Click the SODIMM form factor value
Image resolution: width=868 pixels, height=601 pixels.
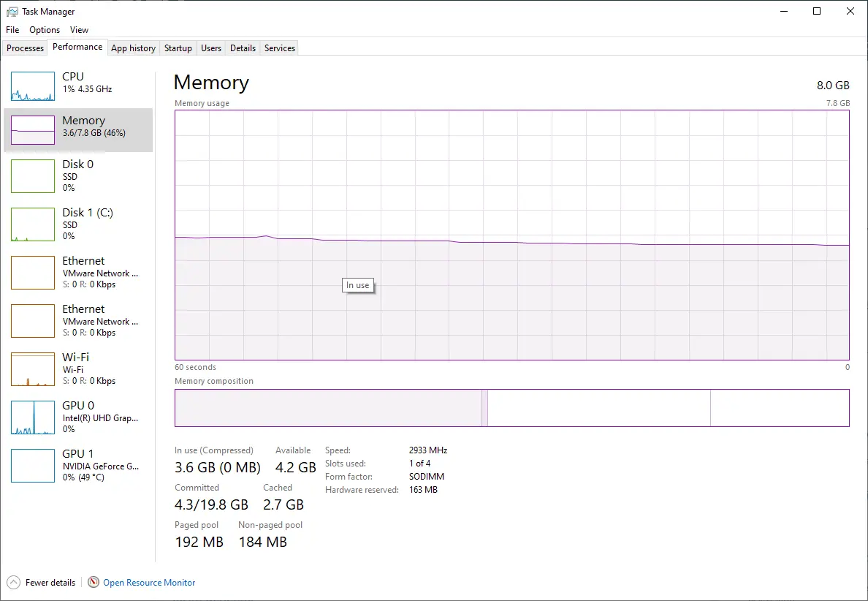(x=427, y=477)
